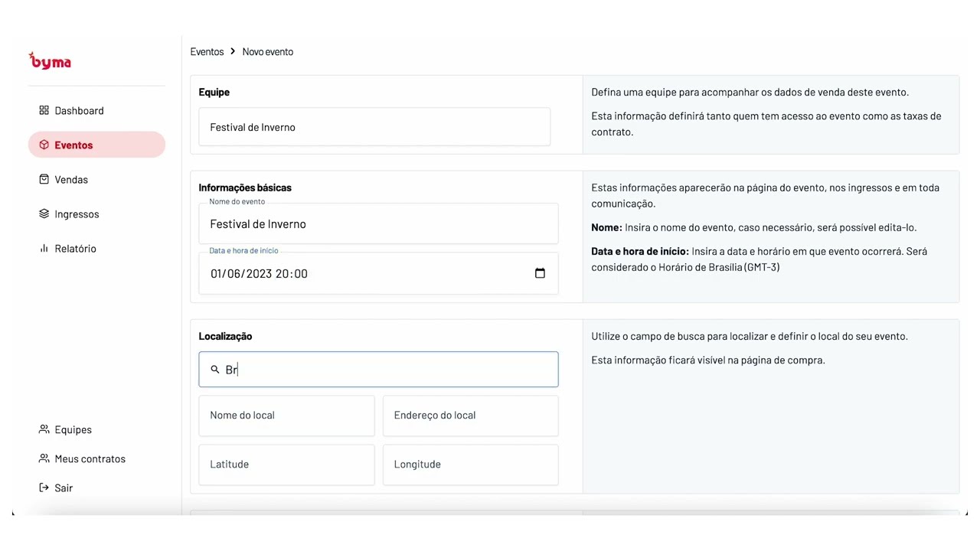Click the Dashboard grid icon
980x551 pixels.
pos(44,110)
